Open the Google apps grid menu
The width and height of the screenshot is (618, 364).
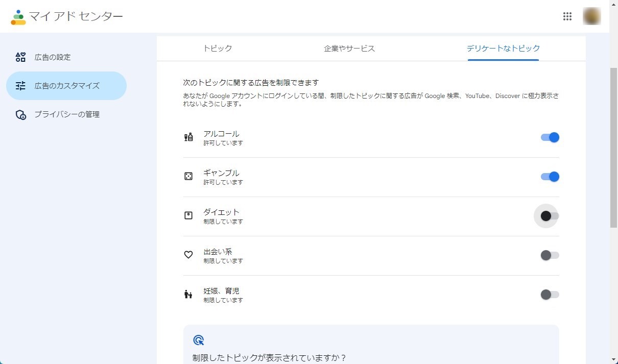(x=567, y=16)
